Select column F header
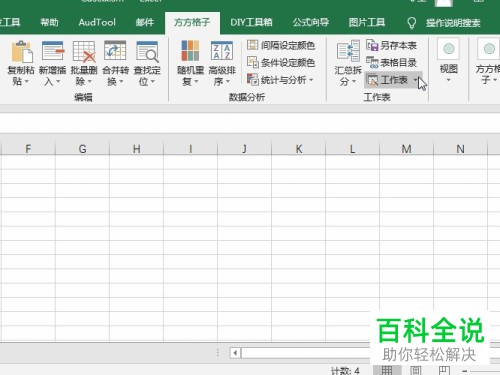 (28, 149)
